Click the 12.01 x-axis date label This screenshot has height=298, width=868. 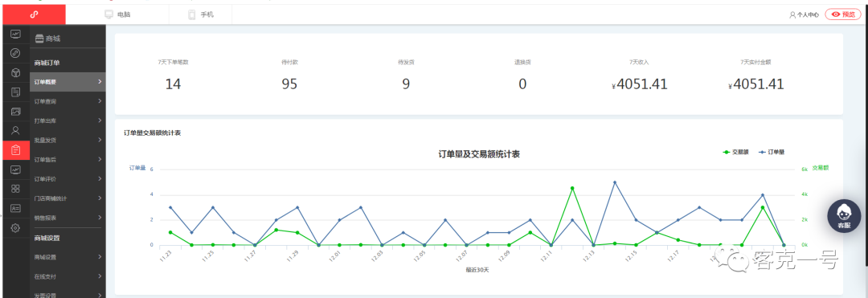point(335,256)
